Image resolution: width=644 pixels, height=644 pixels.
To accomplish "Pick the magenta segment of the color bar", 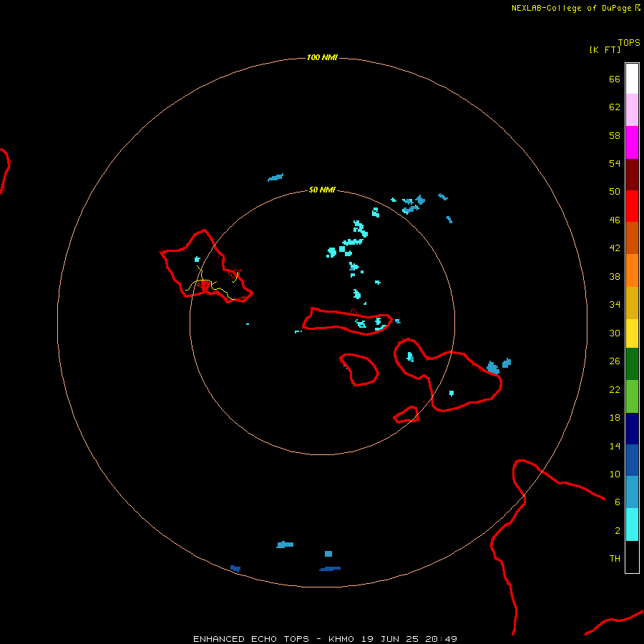I will click(x=632, y=142).
